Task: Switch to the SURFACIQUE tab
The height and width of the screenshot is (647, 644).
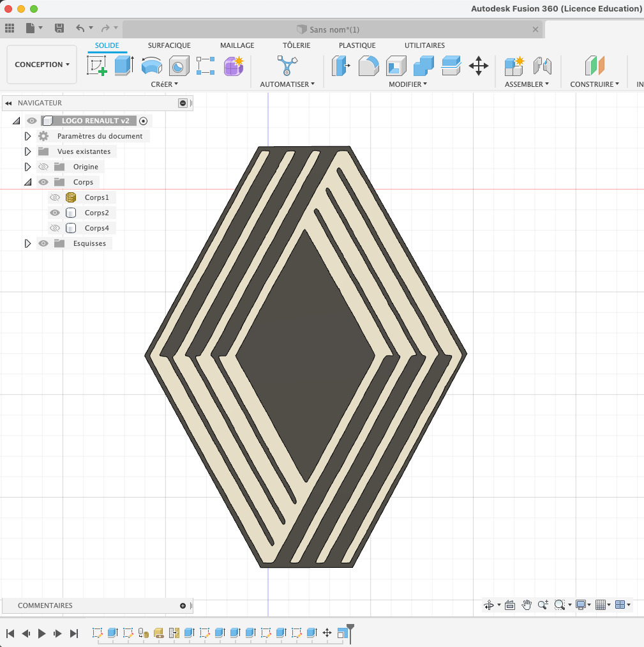Action: coord(169,45)
